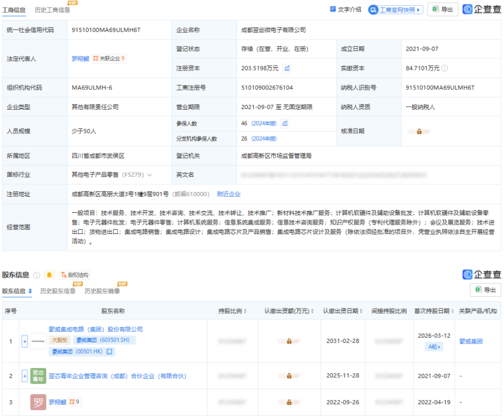
Task: Toggle shareholder alert bell icon
Action: [x=49, y=275]
